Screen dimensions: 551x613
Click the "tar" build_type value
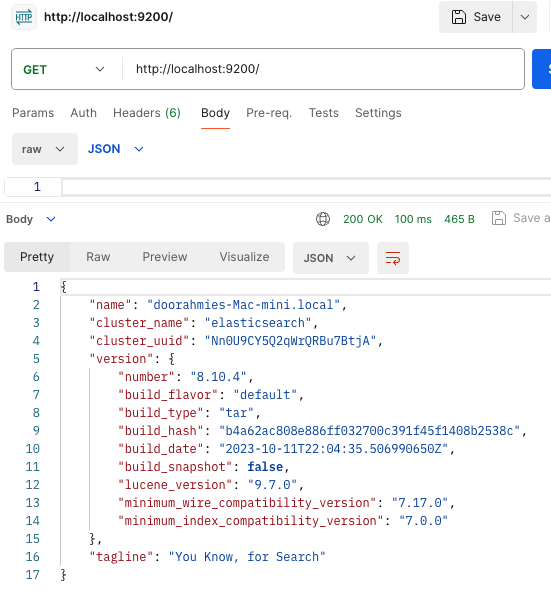click(x=237, y=413)
